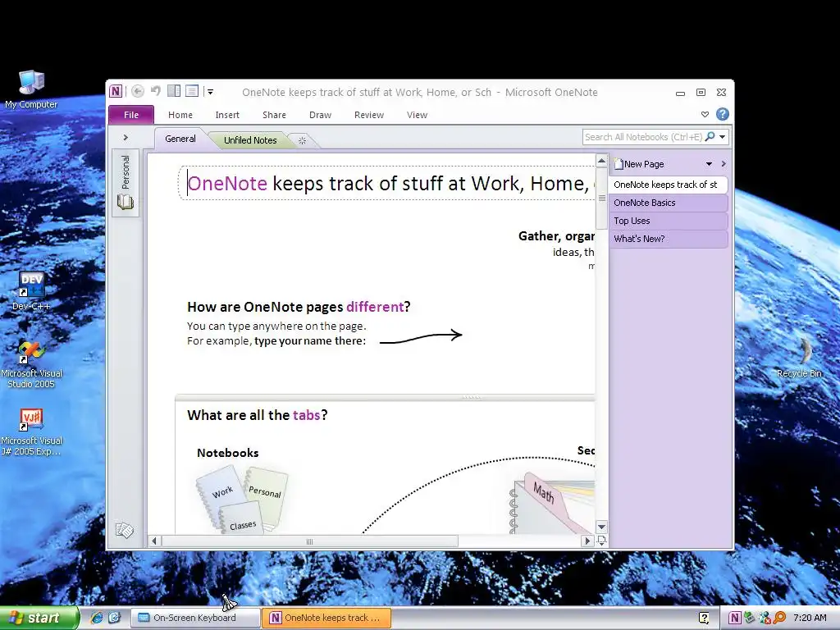The image size is (840, 630).
Task: Open the search scope dropdown arrow
Action: point(722,137)
